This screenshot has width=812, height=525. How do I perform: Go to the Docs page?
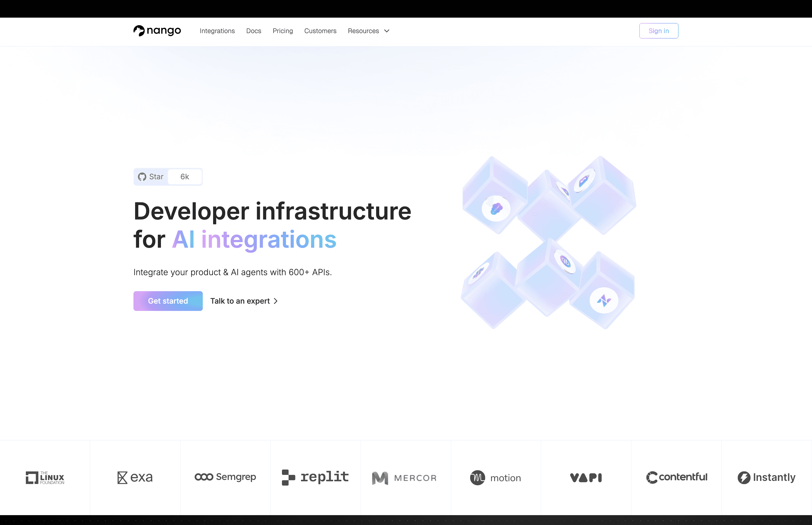pos(254,31)
